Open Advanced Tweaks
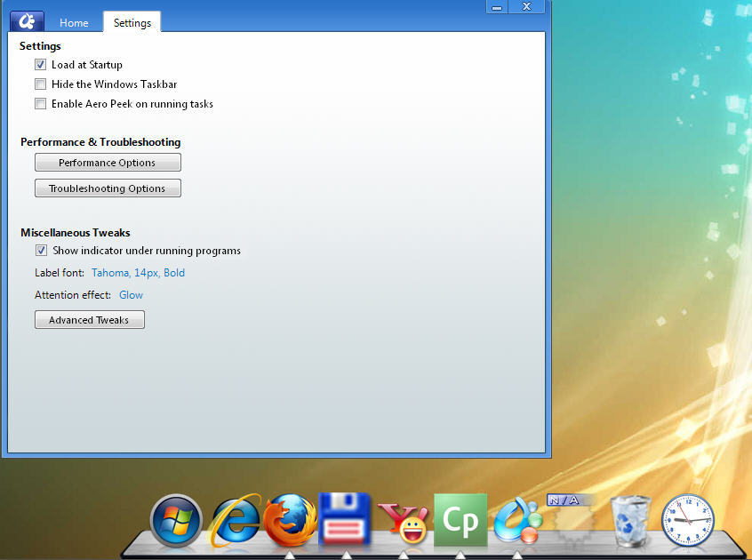 point(89,319)
